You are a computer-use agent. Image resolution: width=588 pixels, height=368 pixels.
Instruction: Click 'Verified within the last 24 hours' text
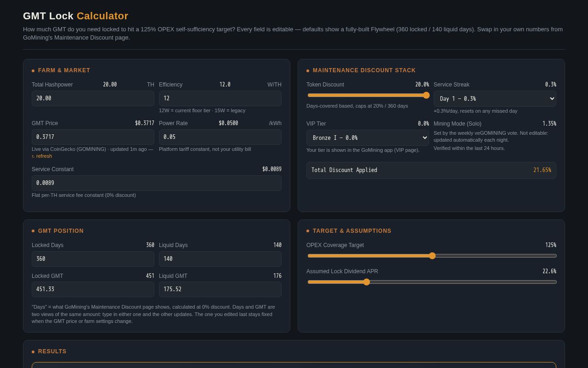coord(469,148)
